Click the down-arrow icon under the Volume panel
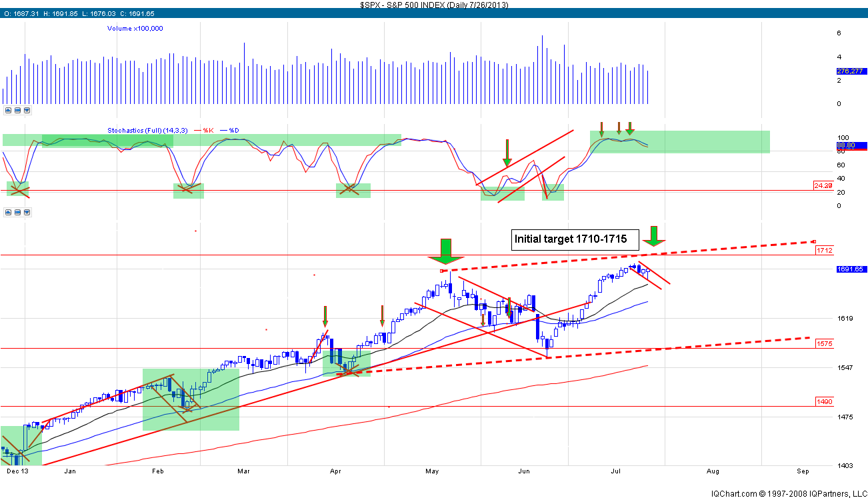The height and width of the screenshot is (498, 868). point(27,111)
